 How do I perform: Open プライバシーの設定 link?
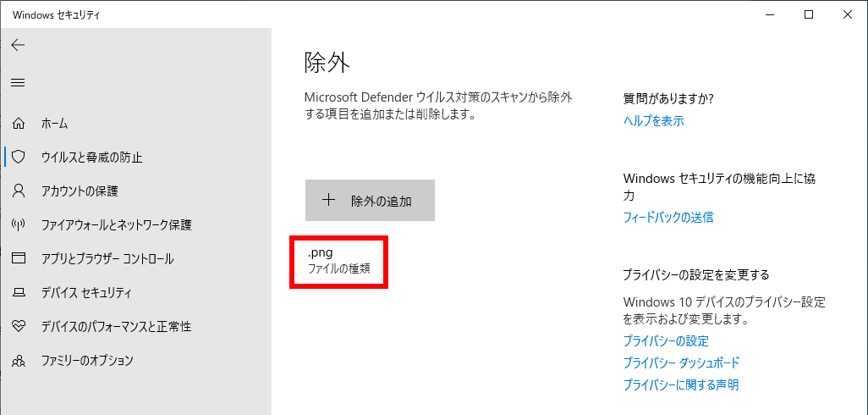[666, 340]
